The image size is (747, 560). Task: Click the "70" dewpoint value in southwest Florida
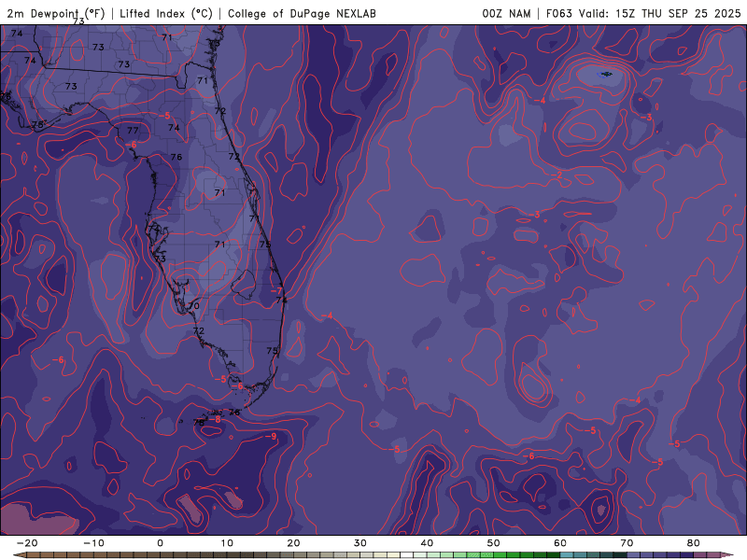coord(193,306)
